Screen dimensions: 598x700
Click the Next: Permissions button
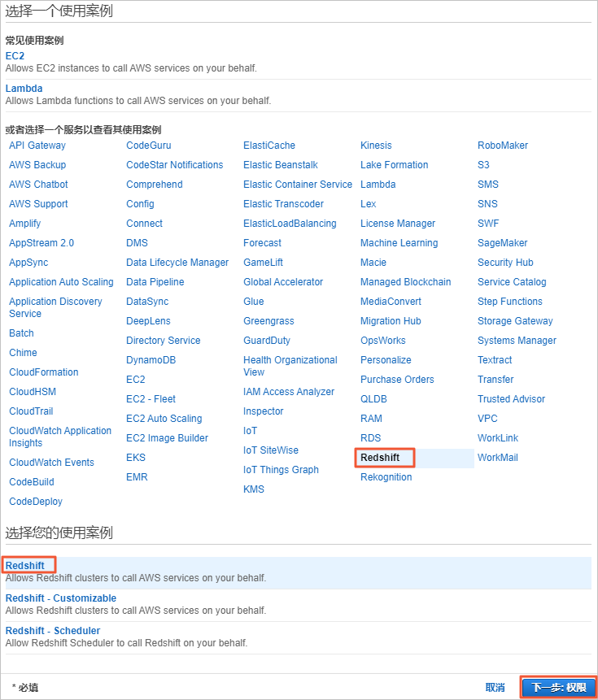coord(559,688)
